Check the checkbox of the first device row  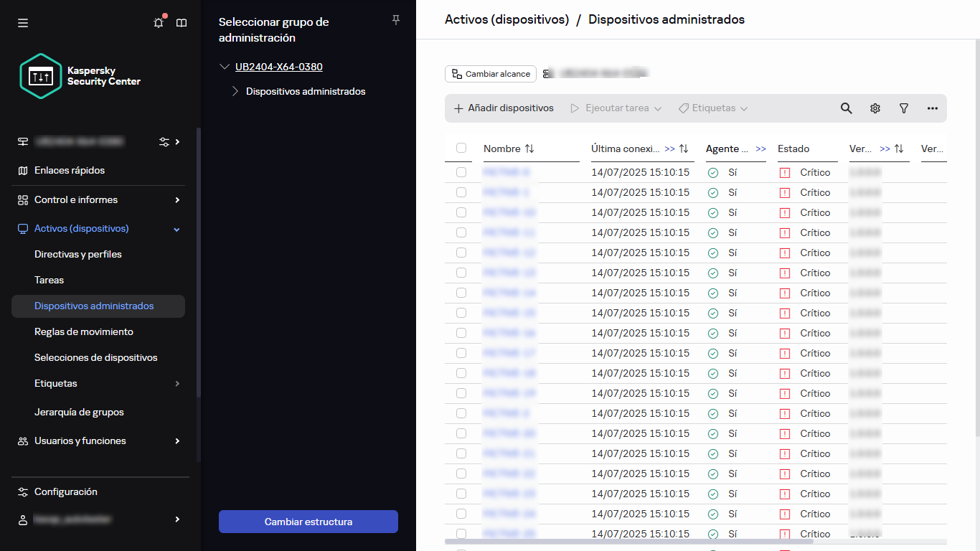tap(460, 172)
